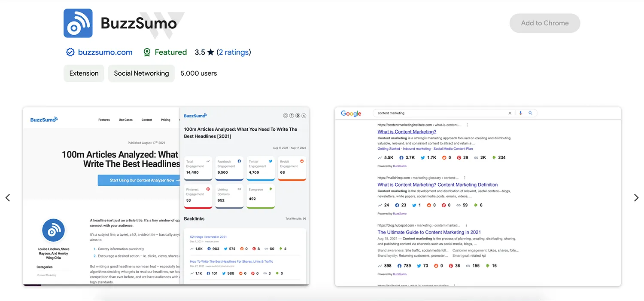644x301 pixels.
Task: Clear the Google search with the X icon
Action: tap(510, 113)
